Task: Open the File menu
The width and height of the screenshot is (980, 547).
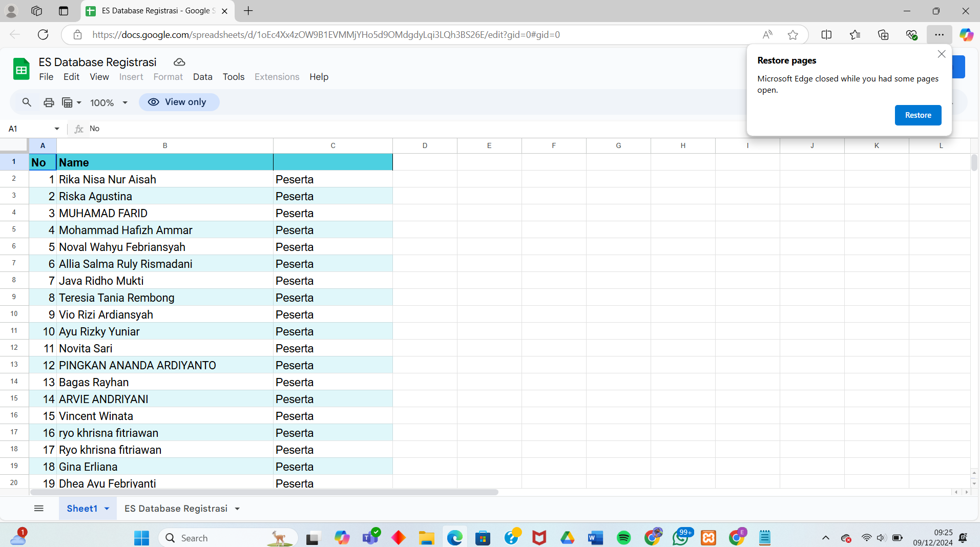Action: click(x=46, y=77)
